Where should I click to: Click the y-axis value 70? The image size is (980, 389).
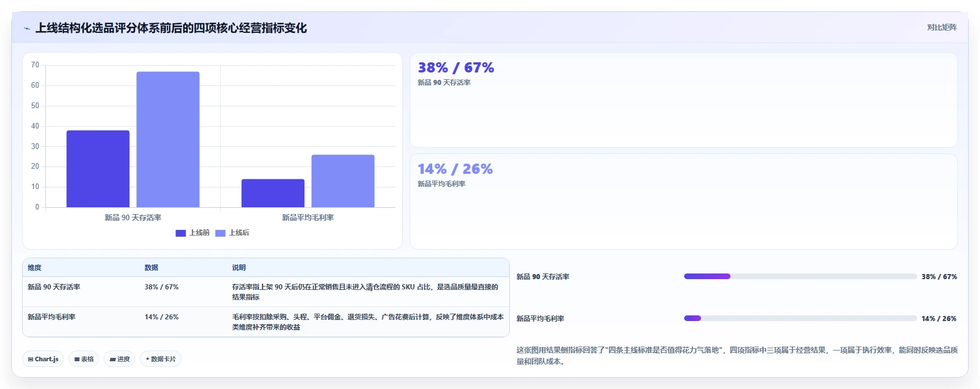(x=35, y=65)
